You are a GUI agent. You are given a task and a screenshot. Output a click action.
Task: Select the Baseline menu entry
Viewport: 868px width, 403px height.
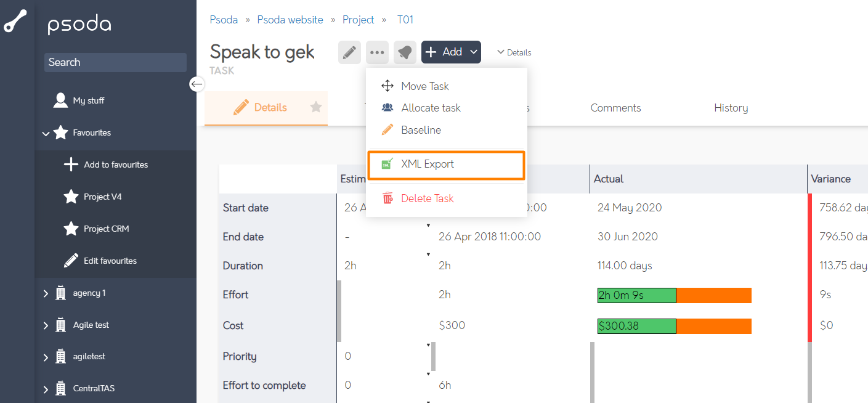pos(447,130)
